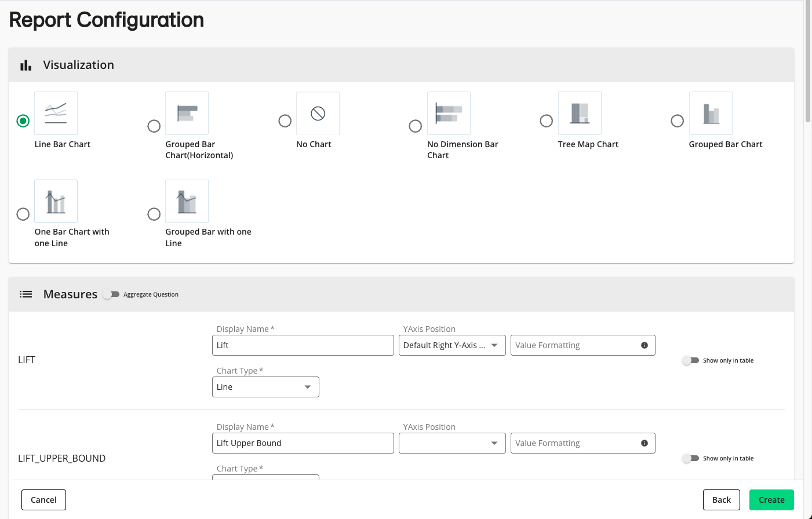Click the Grouped Bar Chart vertical icon
This screenshot has width=812, height=519.
tap(711, 114)
